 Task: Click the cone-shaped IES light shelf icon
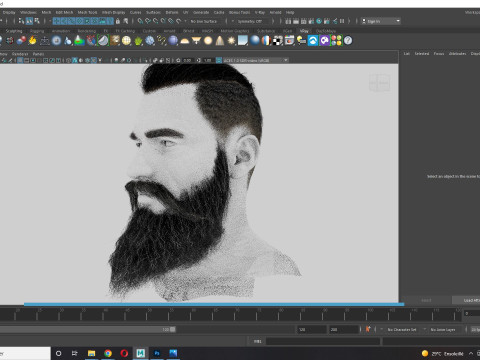pos(220,41)
